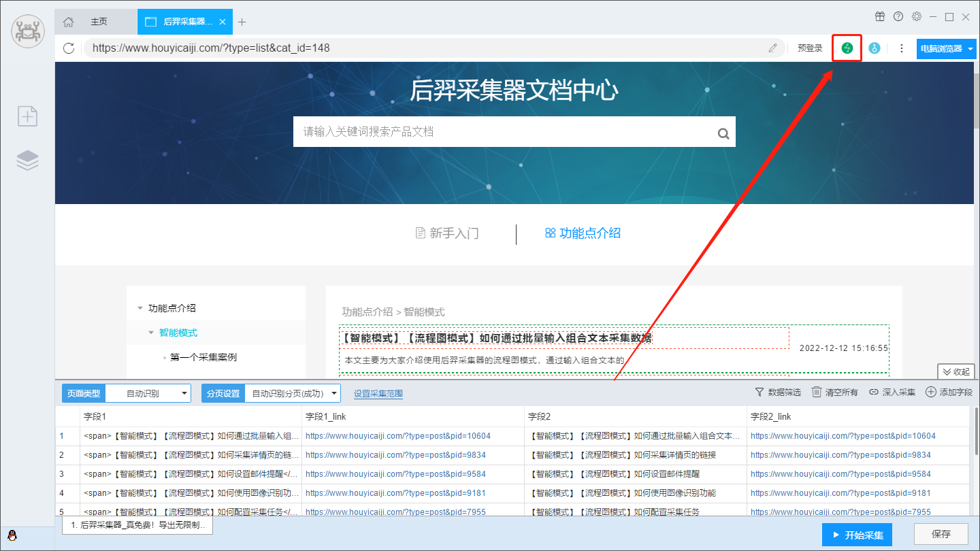Open the home icon tab
The height and width of the screenshot is (551, 980).
[x=68, y=22]
